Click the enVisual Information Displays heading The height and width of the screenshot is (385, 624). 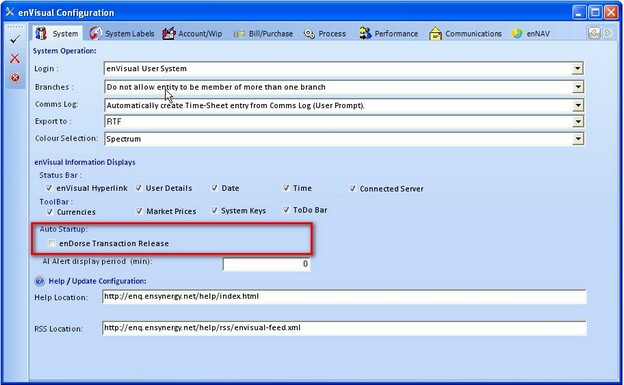pyautogui.click(x=85, y=162)
